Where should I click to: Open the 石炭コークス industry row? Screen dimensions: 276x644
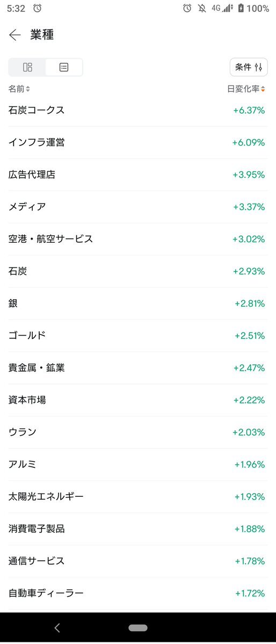point(138,110)
